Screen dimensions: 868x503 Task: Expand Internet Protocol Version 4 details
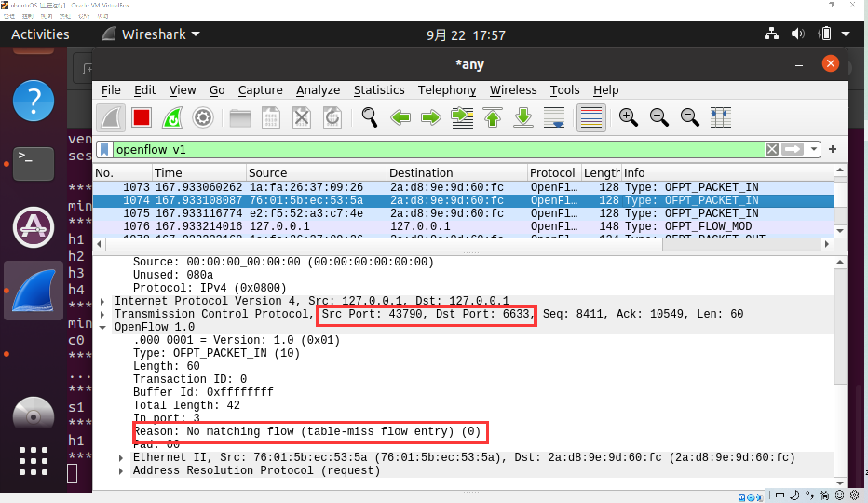(x=102, y=301)
